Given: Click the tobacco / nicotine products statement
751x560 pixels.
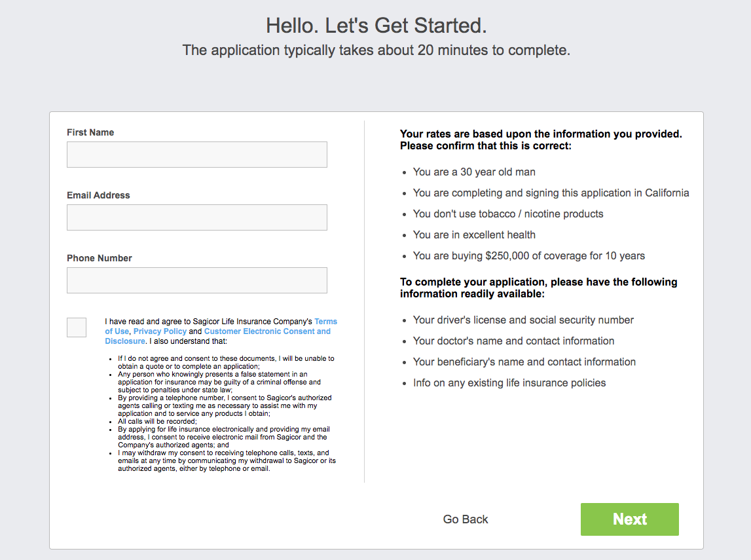Looking at the screenshot, I should (508, 214).
